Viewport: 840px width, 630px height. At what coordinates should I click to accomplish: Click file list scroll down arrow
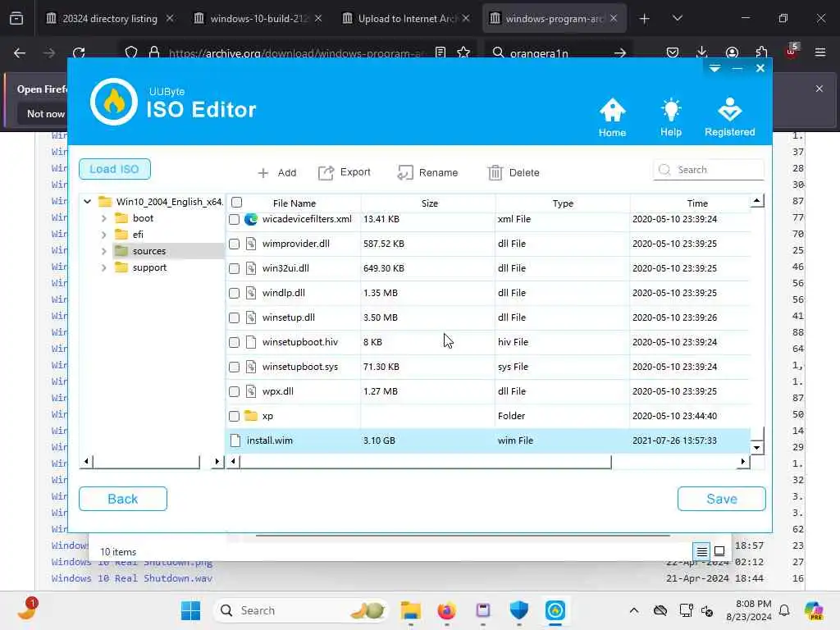point(756,447)
